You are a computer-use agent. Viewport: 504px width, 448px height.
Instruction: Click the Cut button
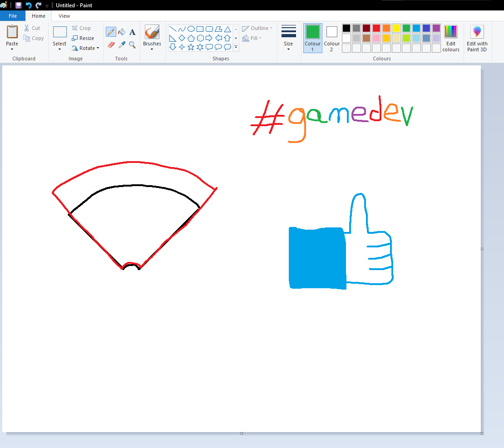pyautogui.click(x=32, y=28)
